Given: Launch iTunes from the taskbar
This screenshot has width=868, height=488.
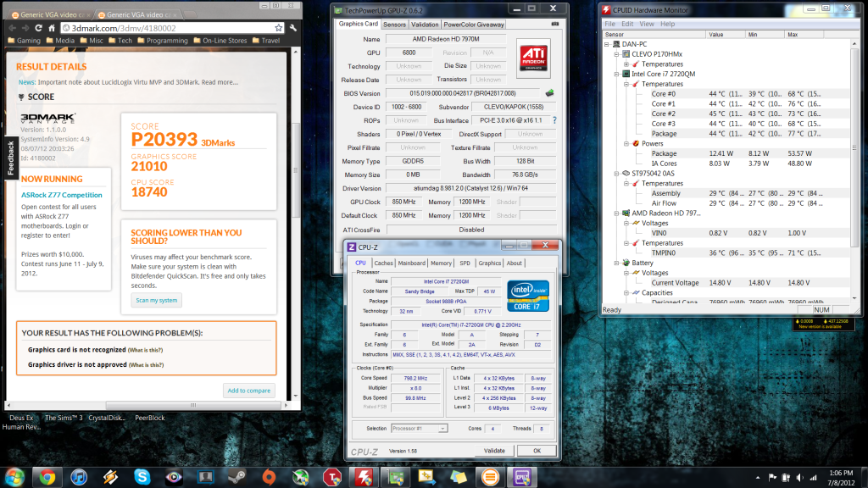Looking at the screenshot, I should (79, 478).
